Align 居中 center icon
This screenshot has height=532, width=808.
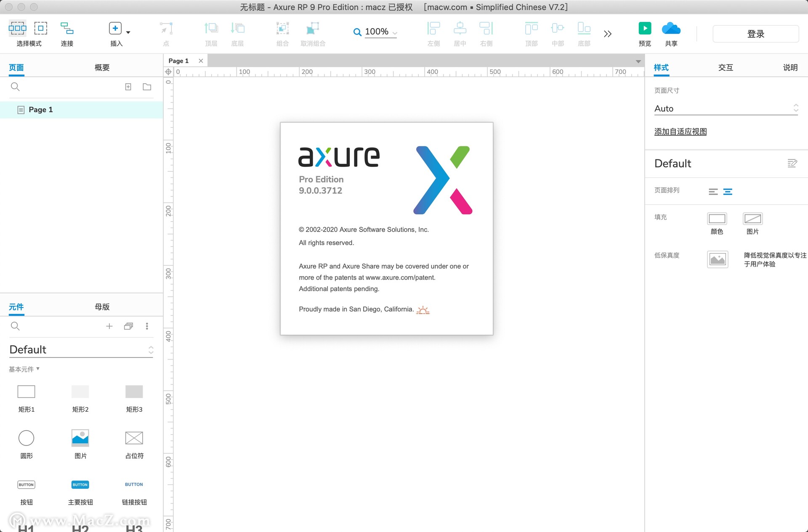click(x=460, y=28)
